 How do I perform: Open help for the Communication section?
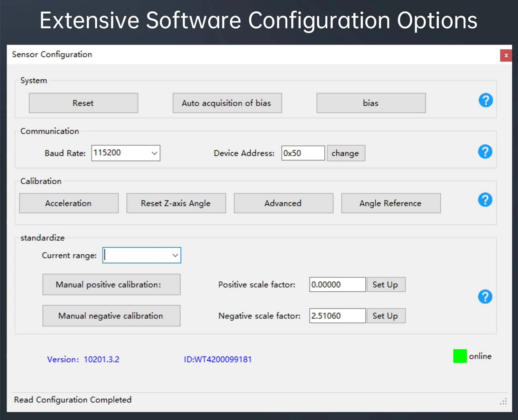485,152
